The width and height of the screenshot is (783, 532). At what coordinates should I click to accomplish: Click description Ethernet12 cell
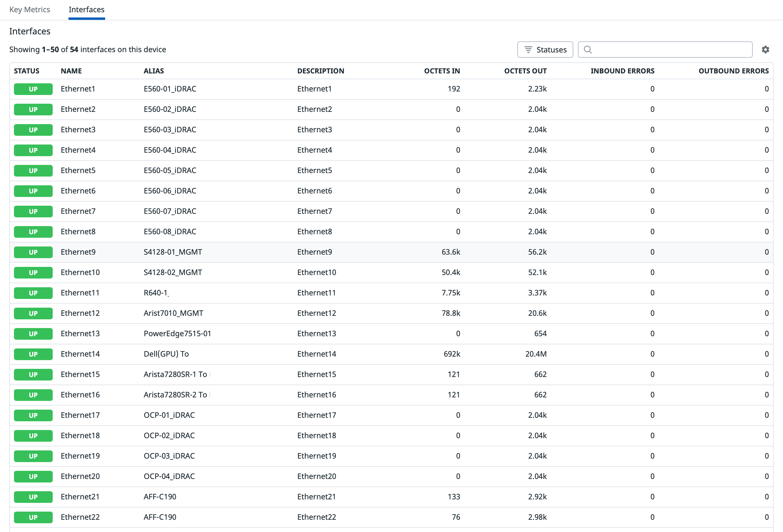[x=317, y=313]
